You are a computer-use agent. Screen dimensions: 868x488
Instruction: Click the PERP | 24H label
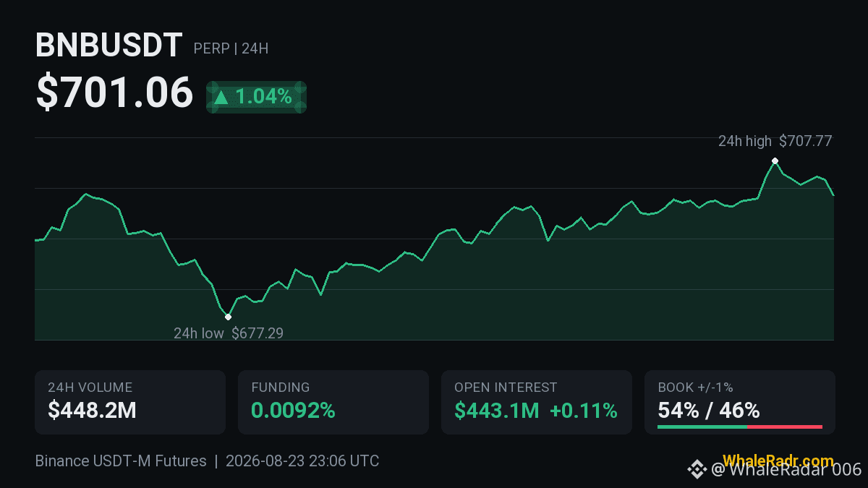pos(231,49)
